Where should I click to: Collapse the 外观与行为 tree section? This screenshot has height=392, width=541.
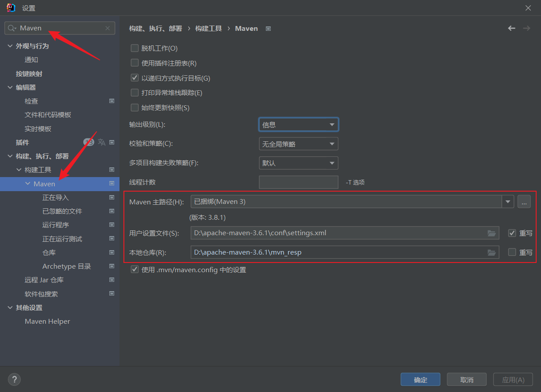pos(10,46)
